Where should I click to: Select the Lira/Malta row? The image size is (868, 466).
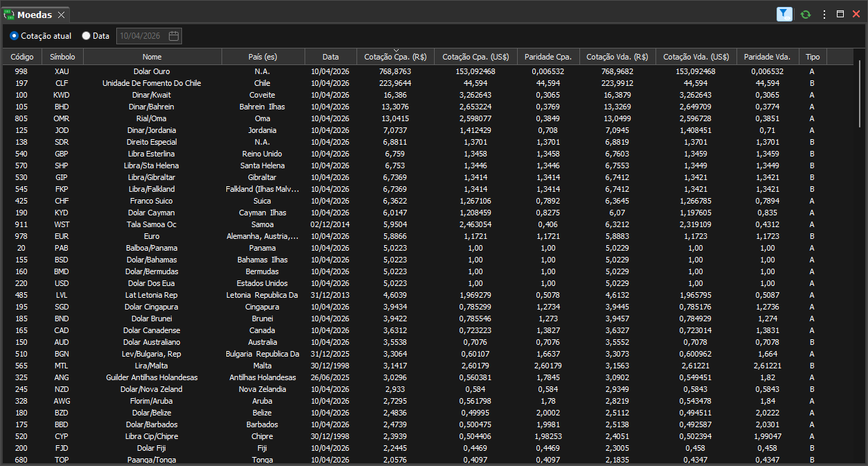coord(428,366)
